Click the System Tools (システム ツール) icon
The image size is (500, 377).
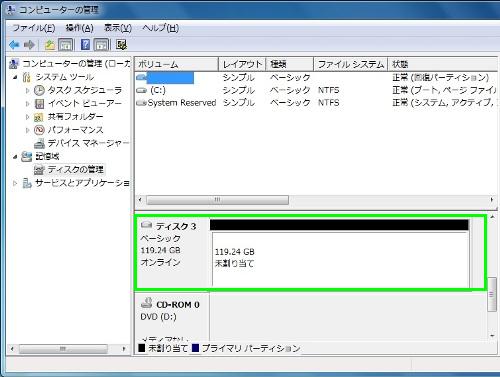pyautogui.click(x=26, y=77)
